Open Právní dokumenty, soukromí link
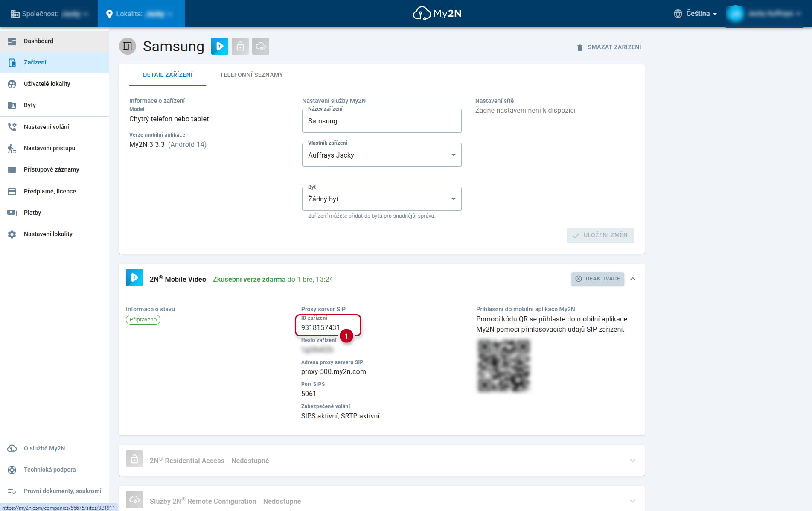This screenshot has width=812, height=511. [62, 491]
